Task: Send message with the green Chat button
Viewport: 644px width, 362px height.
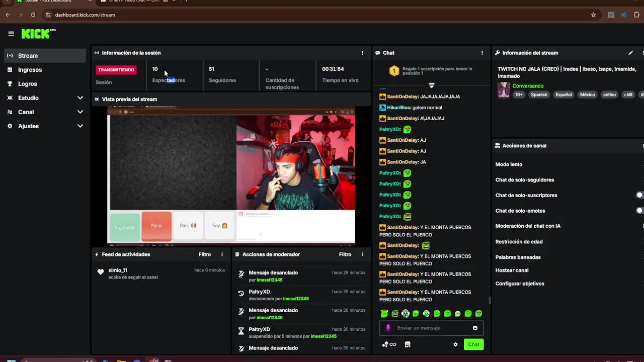Action: coord(473,344)
